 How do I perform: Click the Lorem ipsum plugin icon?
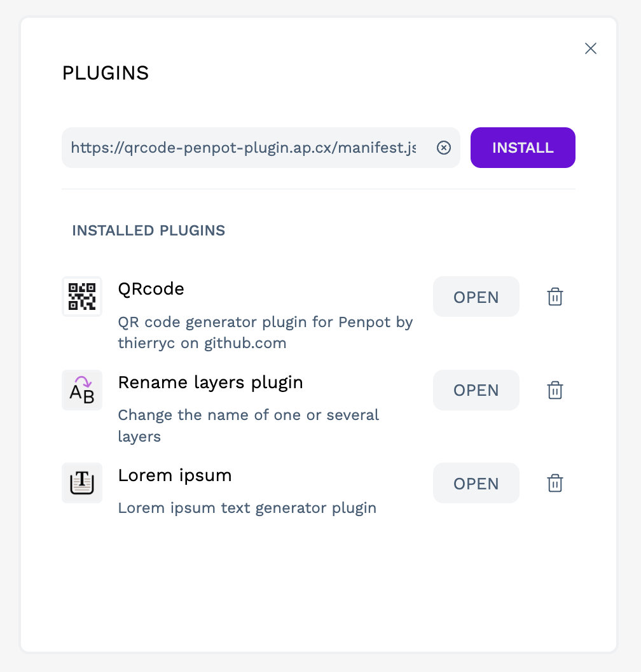click(x=82, y=483)
